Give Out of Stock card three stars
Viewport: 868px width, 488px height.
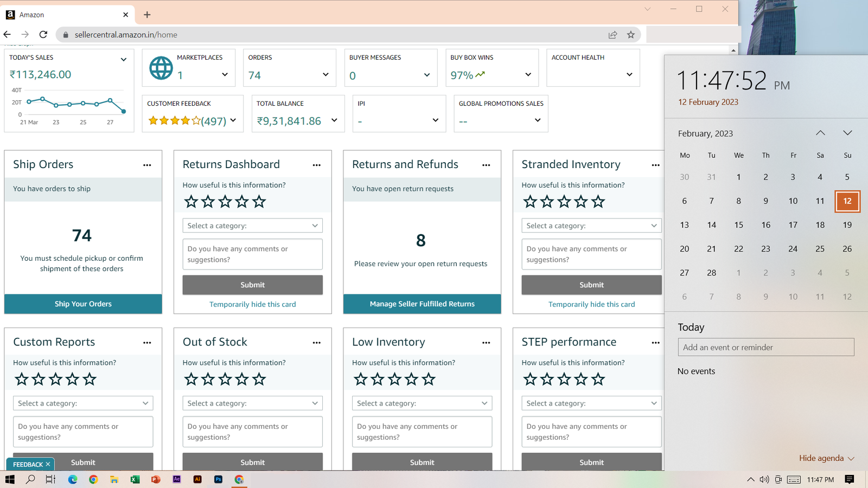tap(225, 380)
